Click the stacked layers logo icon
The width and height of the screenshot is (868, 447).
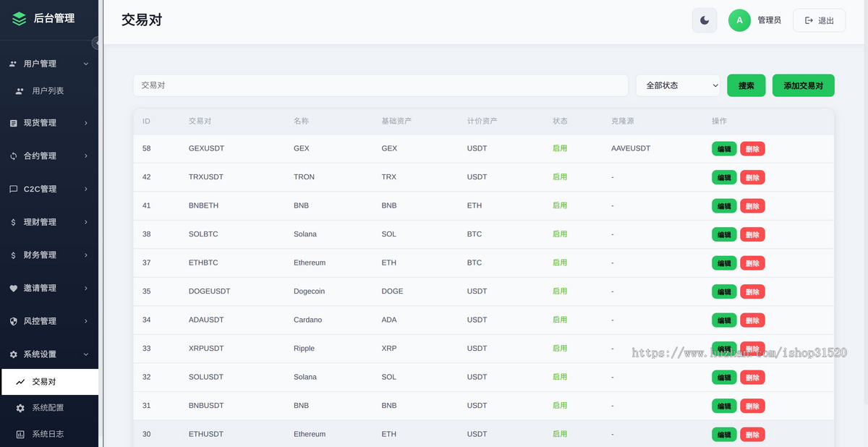[20, 19]
